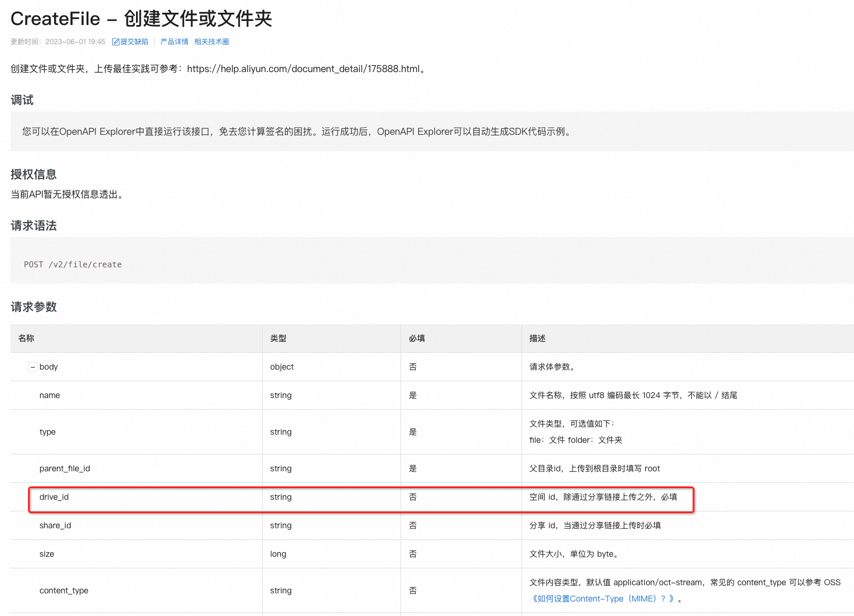Click the OpenAPI Explorer debug notice text
Screen dimensions: 854x616
pos(298,131)
